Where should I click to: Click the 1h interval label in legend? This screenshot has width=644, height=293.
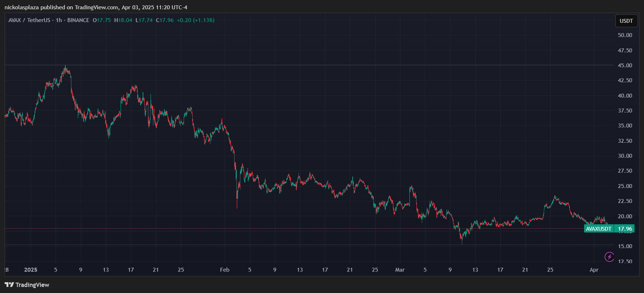click(x=59, y=20)
